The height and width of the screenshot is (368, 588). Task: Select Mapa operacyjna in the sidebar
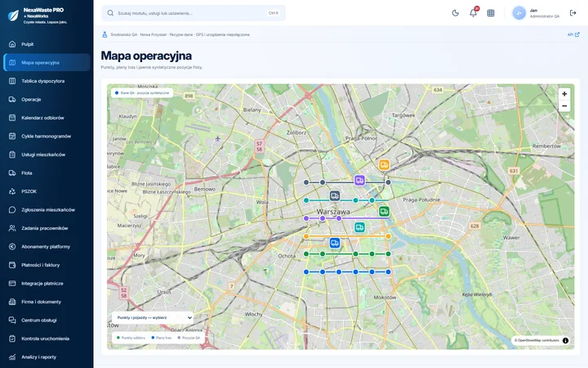47,62
